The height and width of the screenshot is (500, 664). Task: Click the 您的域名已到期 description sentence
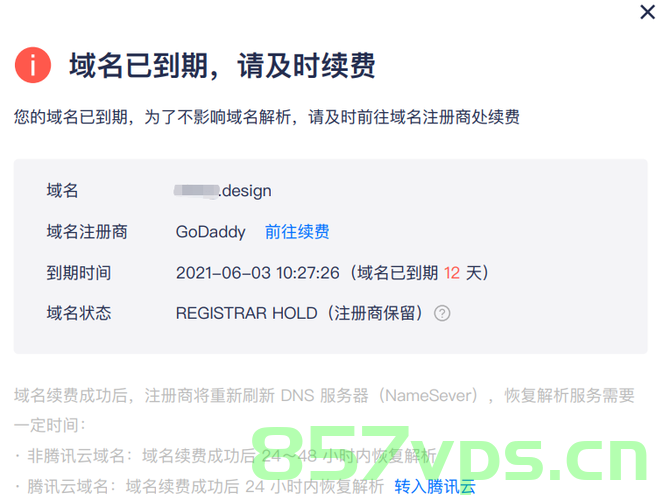pyautogui.click(x=267, y=116)
